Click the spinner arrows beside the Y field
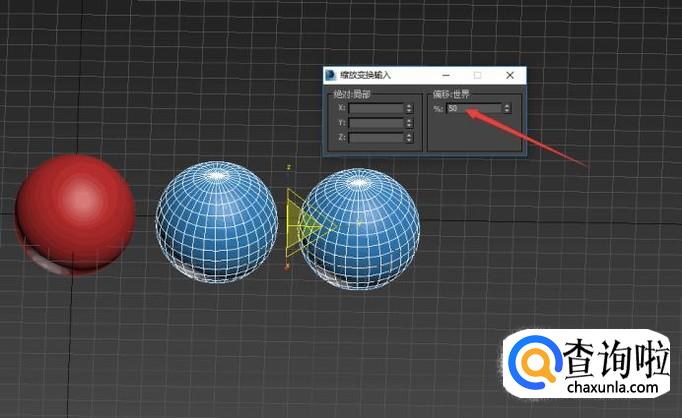This screenshot has height=418, width=682. click(409, 123)
